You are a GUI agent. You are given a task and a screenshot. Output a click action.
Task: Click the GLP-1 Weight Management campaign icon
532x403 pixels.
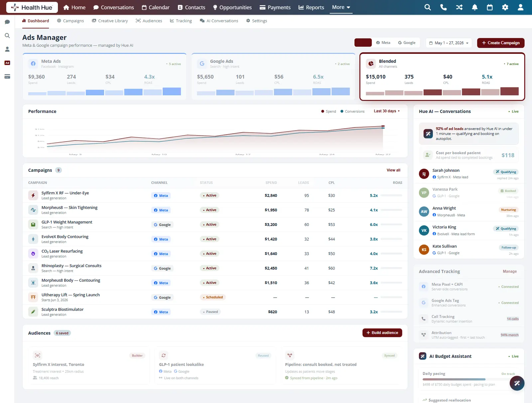[x=33, y=225]
